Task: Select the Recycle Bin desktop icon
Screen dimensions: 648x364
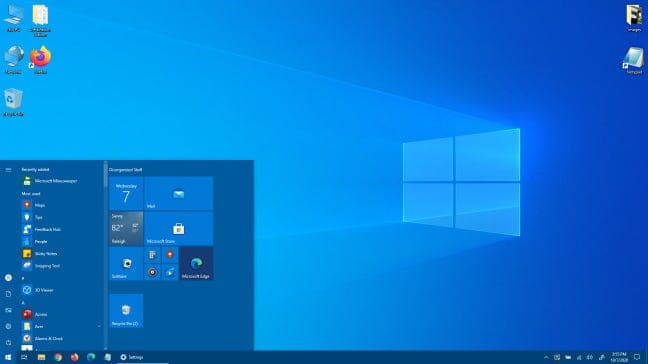Action: tap(13, 102)
